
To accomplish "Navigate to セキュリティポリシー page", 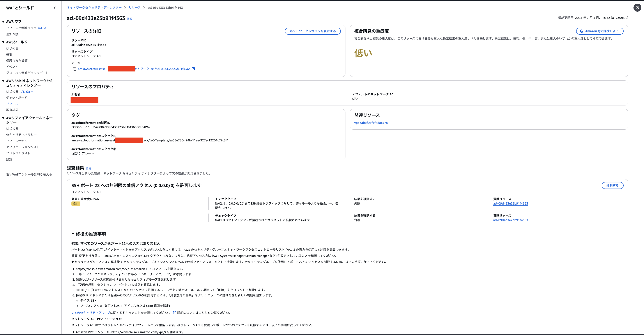I will point(21,135).
